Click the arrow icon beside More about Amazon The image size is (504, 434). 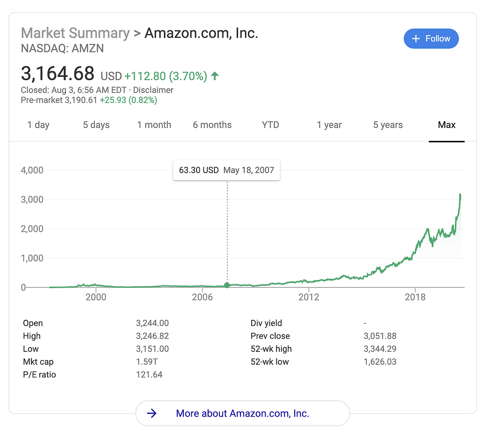(152, 413)
